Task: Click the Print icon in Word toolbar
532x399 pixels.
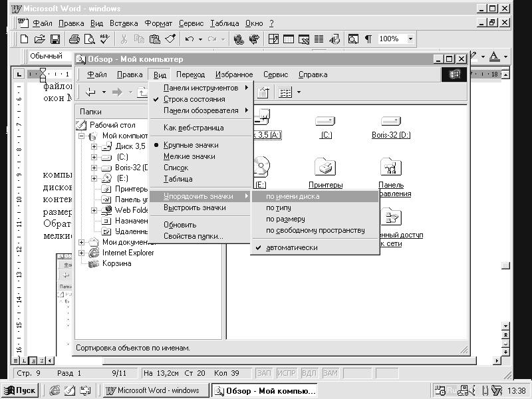Action: tap(74, 39)
